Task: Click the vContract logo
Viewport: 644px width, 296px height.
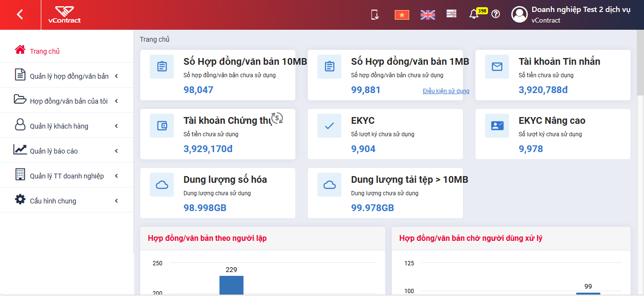Action: [64, 14]
